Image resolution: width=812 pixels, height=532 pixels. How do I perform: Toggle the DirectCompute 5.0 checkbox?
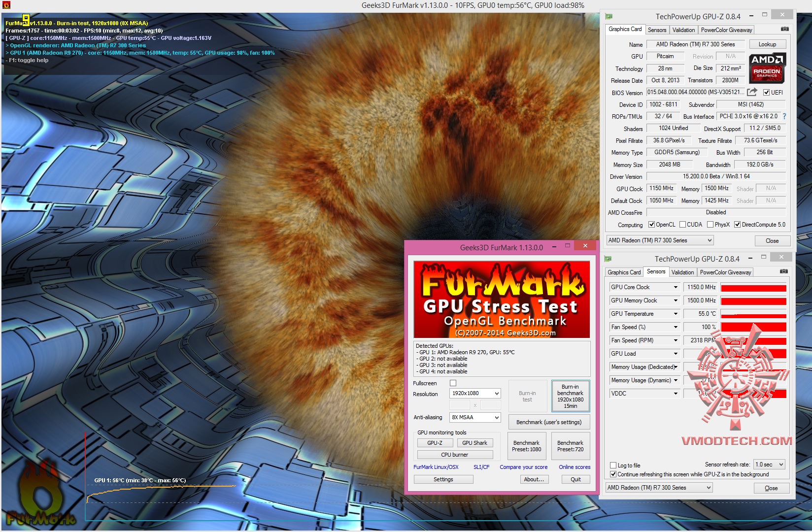737,225
